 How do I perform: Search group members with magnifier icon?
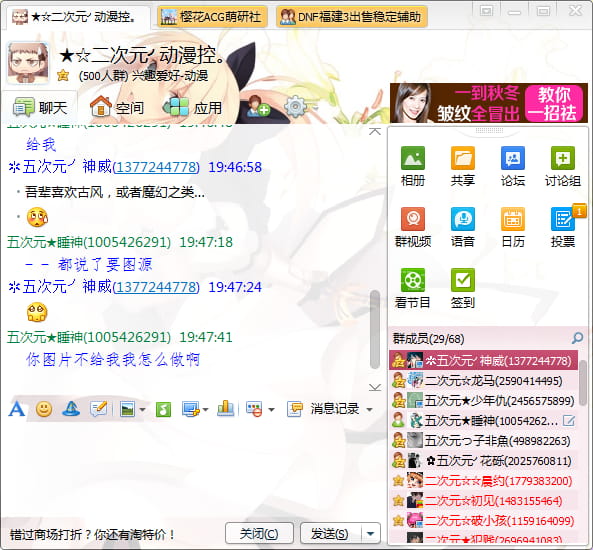577,338
